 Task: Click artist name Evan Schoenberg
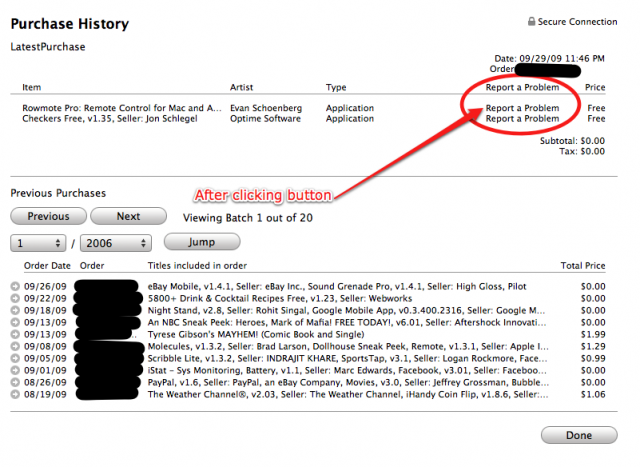pos(266,108)
